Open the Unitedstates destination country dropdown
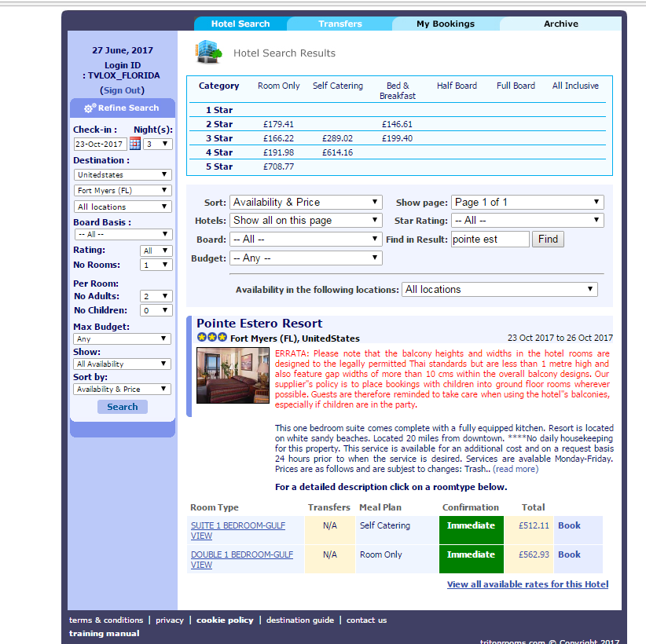The width and height of the screenshot is (646, 644). pyautogui.click(x=123, y=174)
